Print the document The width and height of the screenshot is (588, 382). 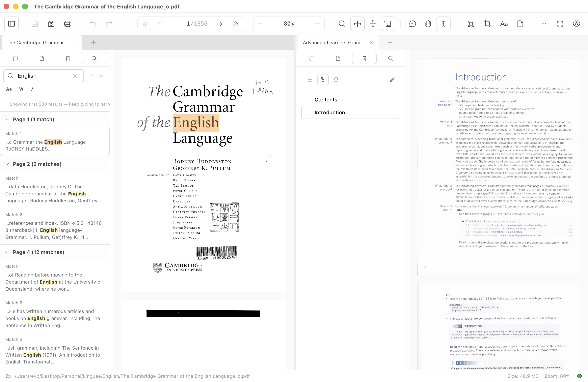68,24
